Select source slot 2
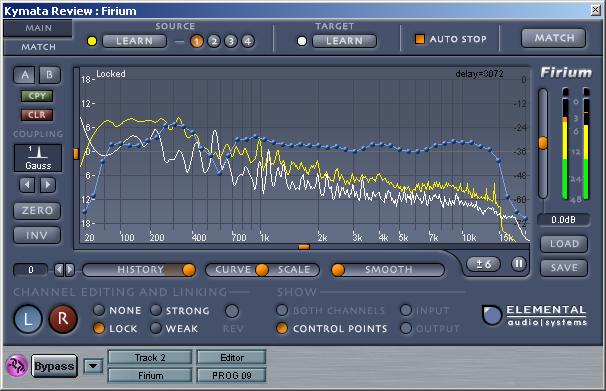 point(214,41)
